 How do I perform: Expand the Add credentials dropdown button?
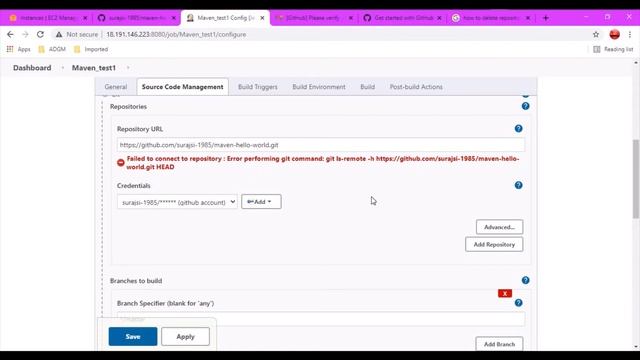261,202
